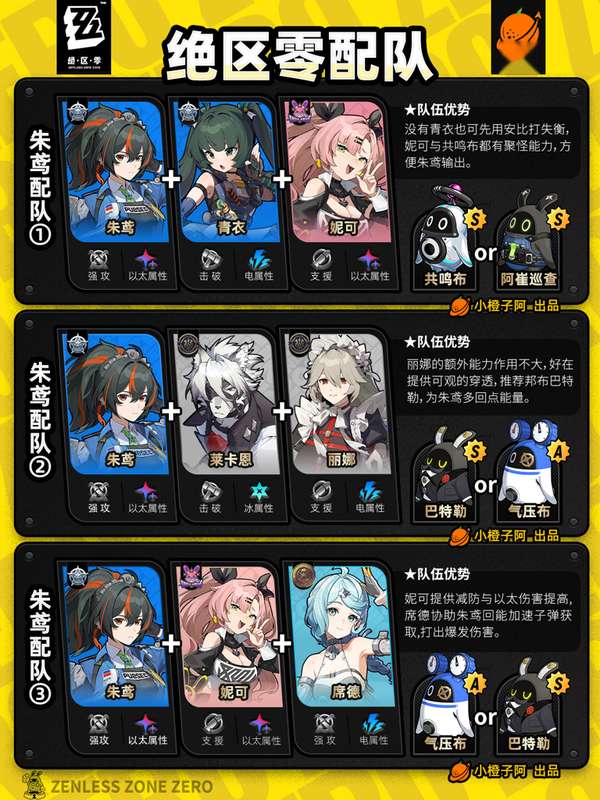Select the electric attribute icon under 青衣
This screenshot has width=600, height=800.
click(x=259, y=259)
